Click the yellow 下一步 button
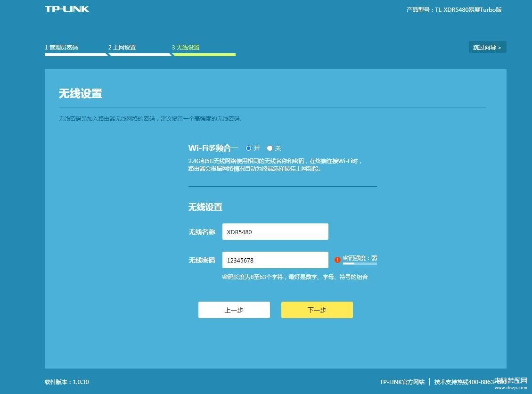Viewport: 532px width, 394px height. 317,310
